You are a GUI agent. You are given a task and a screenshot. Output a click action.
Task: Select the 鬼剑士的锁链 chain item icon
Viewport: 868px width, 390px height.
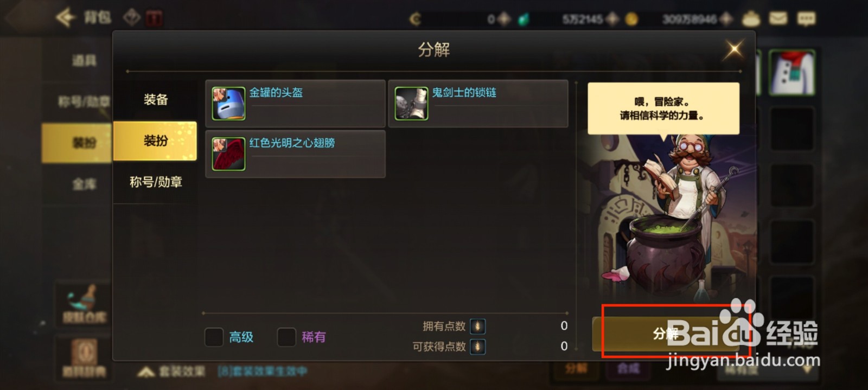(x=411, y=104)
